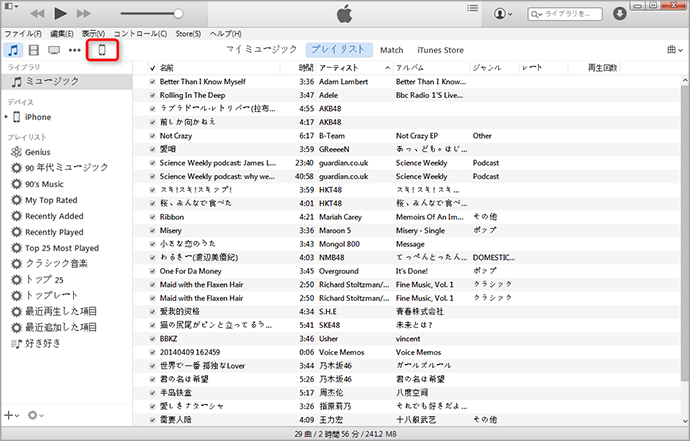Viewport: 690px width, 441px height.
Task: Toggle the check-all header checkbox
Action: 152,68
